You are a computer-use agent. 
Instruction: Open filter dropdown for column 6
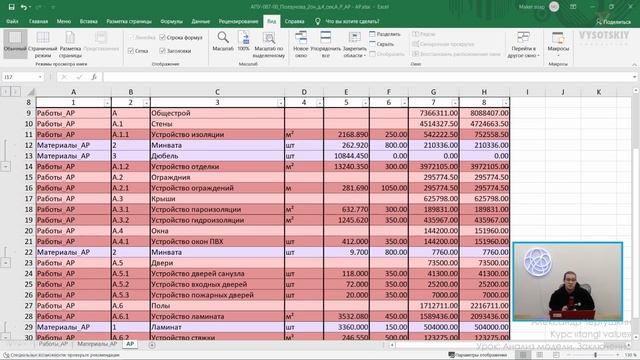click(404, 103)
